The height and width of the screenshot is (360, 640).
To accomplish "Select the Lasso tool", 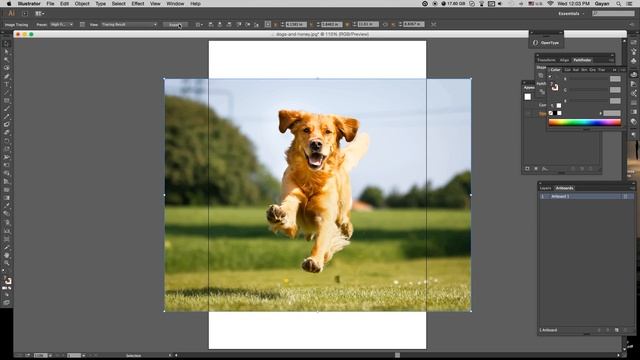I will click(x=7, y=68).
